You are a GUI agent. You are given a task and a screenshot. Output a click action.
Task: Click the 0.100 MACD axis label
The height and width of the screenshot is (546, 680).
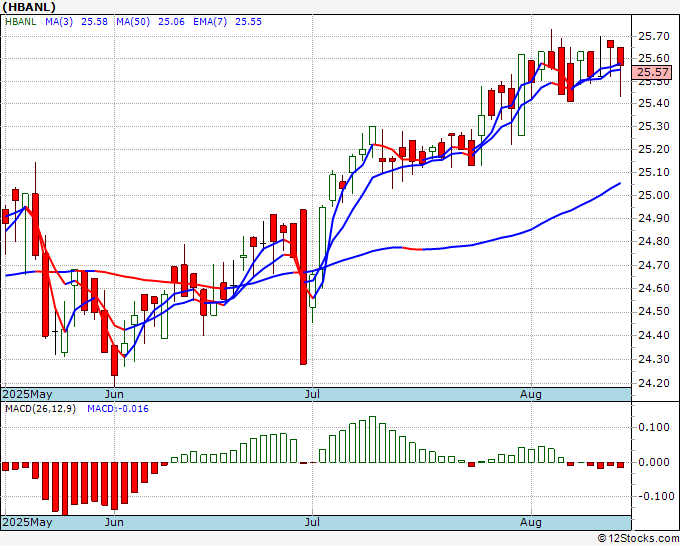click(654, 428)
